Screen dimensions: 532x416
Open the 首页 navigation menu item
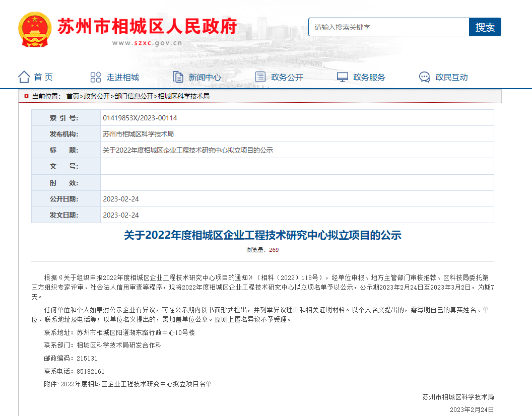click(x=43, y=77)
